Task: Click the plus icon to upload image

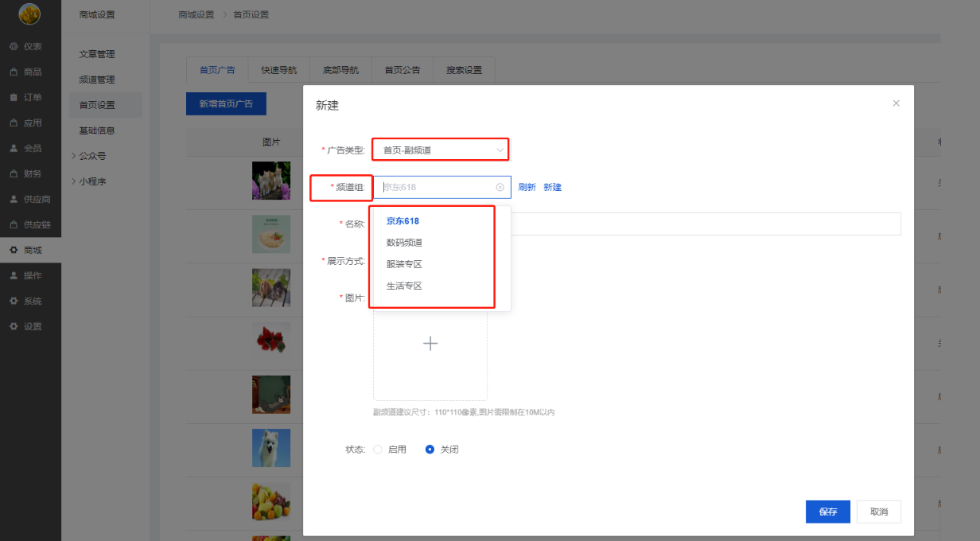Action: (x=430, y=344)
